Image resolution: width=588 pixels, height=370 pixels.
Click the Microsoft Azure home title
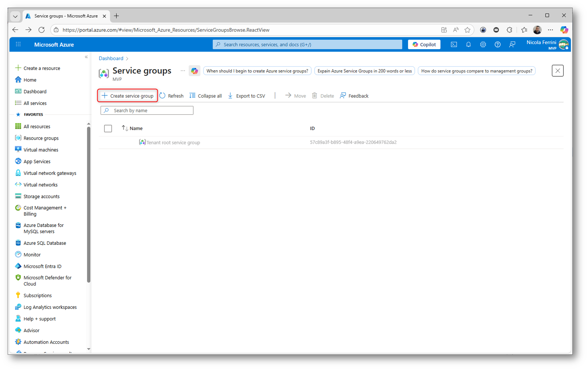[x=54, y=44]
